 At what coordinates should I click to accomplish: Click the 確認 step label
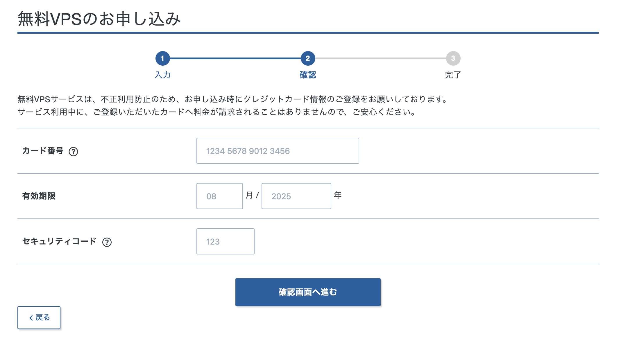307,75
